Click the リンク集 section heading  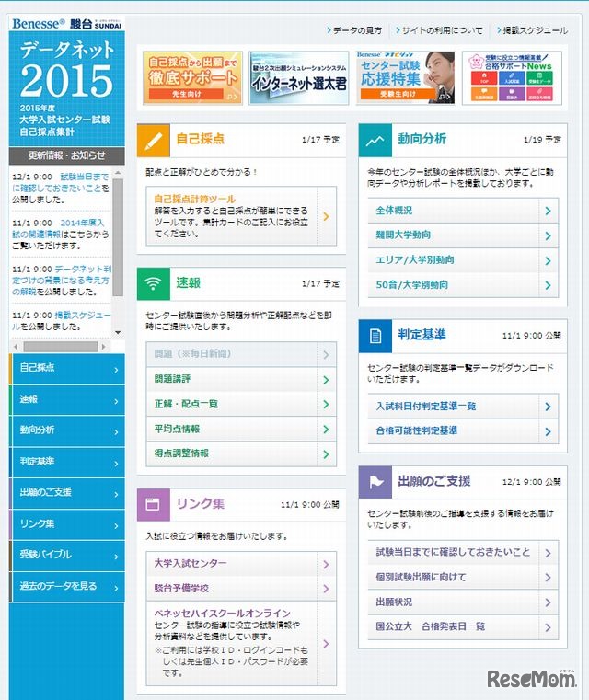point(200,503)
